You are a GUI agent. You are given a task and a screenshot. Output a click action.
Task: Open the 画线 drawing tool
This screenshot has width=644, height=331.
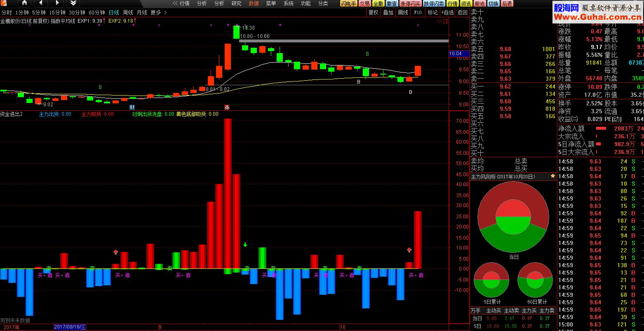point(403,13)
